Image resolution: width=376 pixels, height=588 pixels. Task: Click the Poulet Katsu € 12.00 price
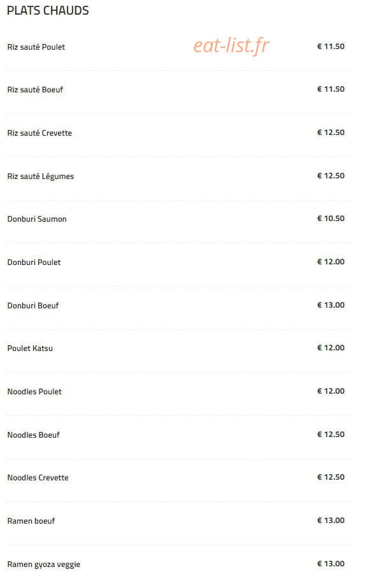(331, 348)
